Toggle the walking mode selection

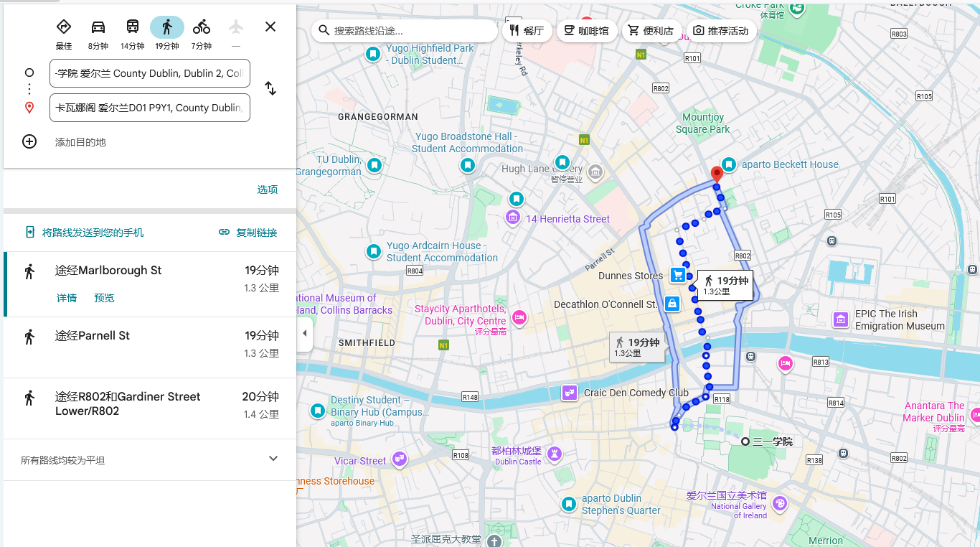point(167,27)
